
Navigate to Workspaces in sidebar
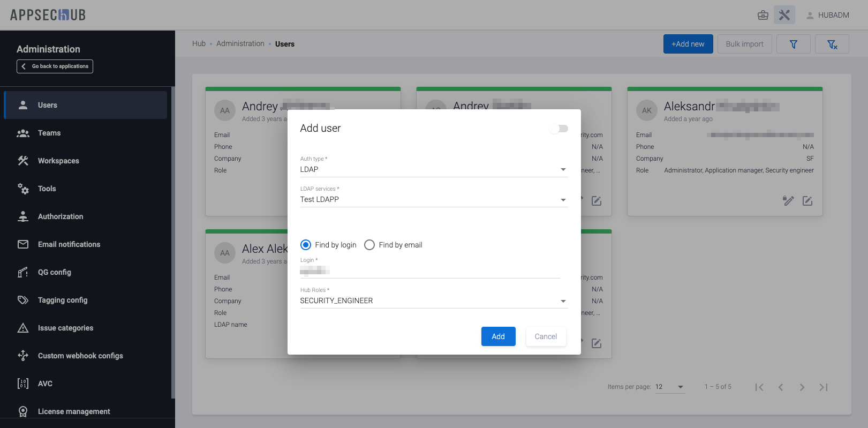pyautogui.click(x=58, y=161)
